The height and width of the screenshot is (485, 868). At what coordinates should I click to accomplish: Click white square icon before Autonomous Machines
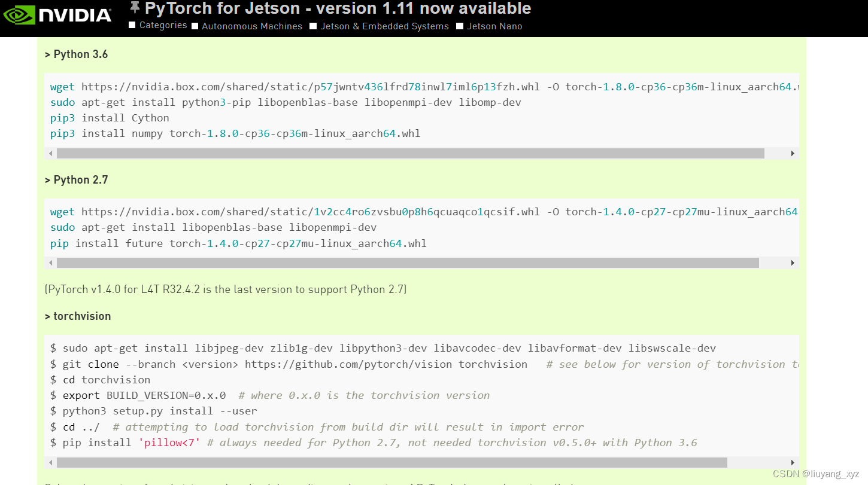(x=195, y=26)
